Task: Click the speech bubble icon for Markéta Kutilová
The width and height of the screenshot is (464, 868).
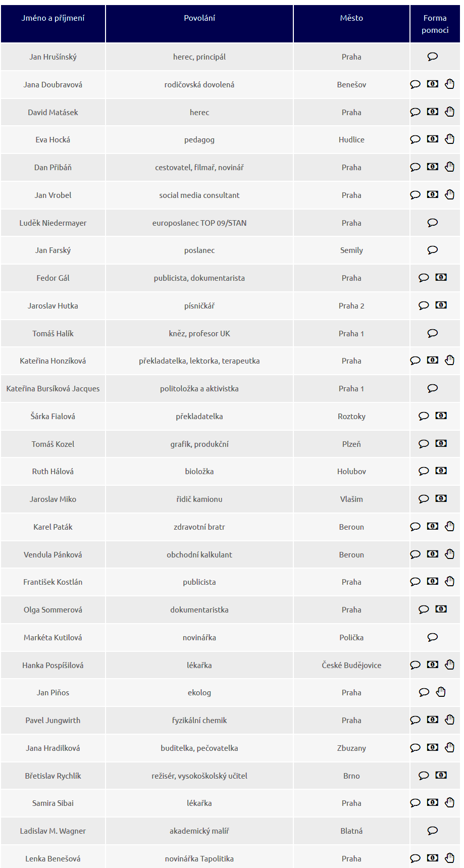Action: [x=432, y=637]
